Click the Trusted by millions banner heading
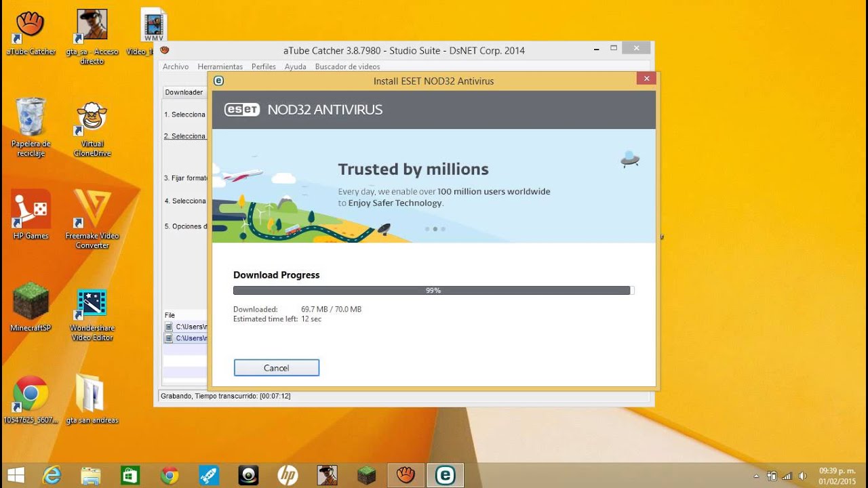868x488 pixels. (x=414, y=169)
